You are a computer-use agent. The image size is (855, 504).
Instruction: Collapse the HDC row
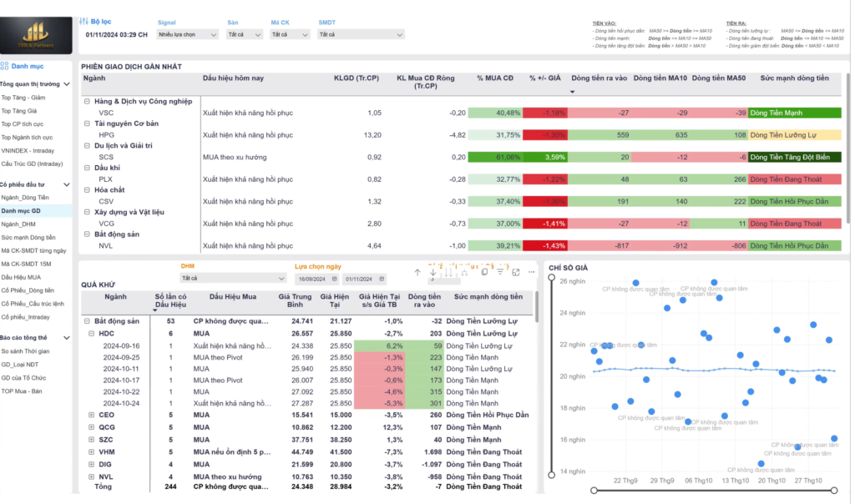90,333
